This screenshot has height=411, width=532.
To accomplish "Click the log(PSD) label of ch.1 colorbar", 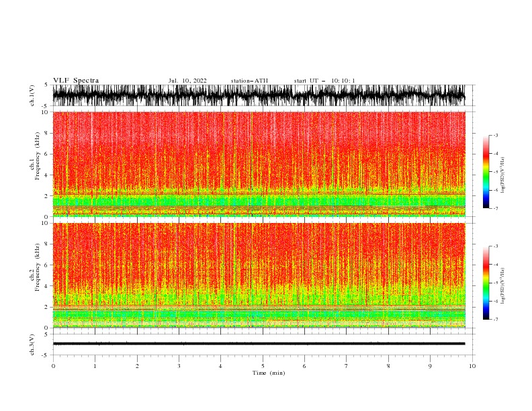I will pyautogui.click(x=502, y=175).
